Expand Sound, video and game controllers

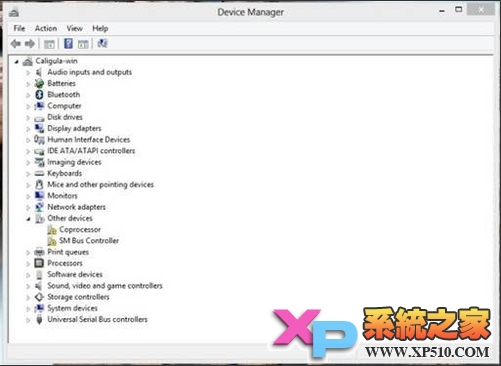[x=28, y=286]
